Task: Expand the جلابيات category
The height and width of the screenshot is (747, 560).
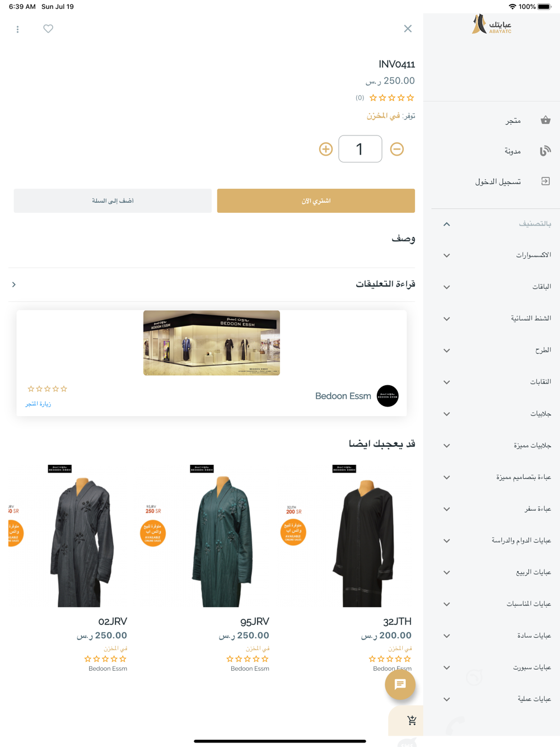Action: pyautogui.click(x=446, y=414)
